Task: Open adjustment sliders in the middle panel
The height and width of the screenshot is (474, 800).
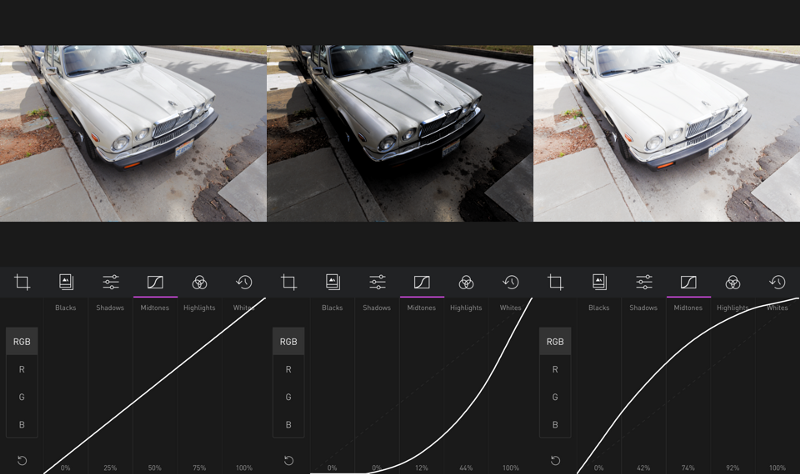Action: 377,283
